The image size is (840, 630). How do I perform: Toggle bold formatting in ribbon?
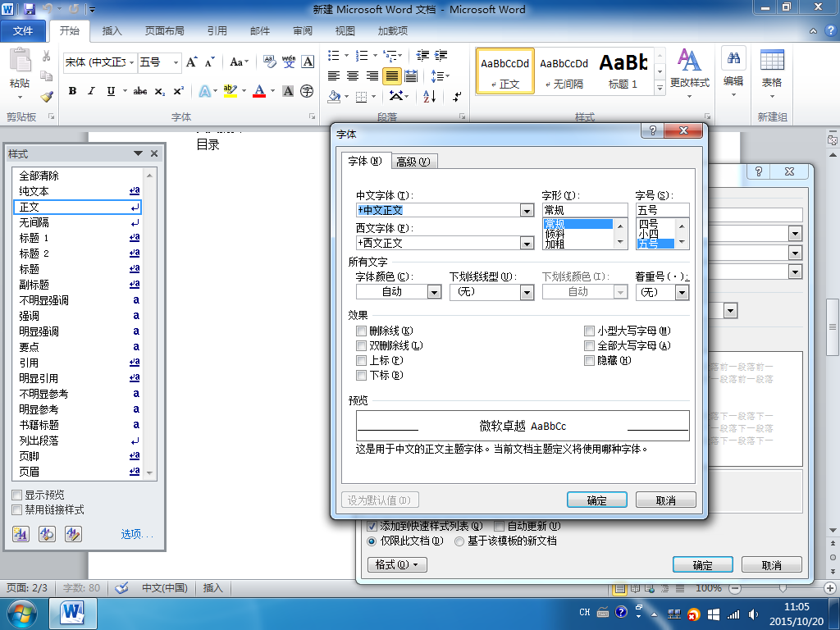[x=72, y=91]
